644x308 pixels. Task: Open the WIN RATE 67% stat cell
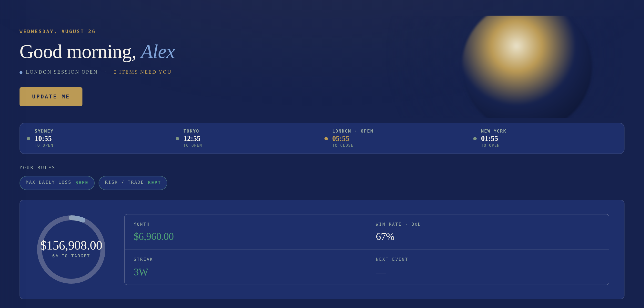pyautogui.click(x=488, y=232)
